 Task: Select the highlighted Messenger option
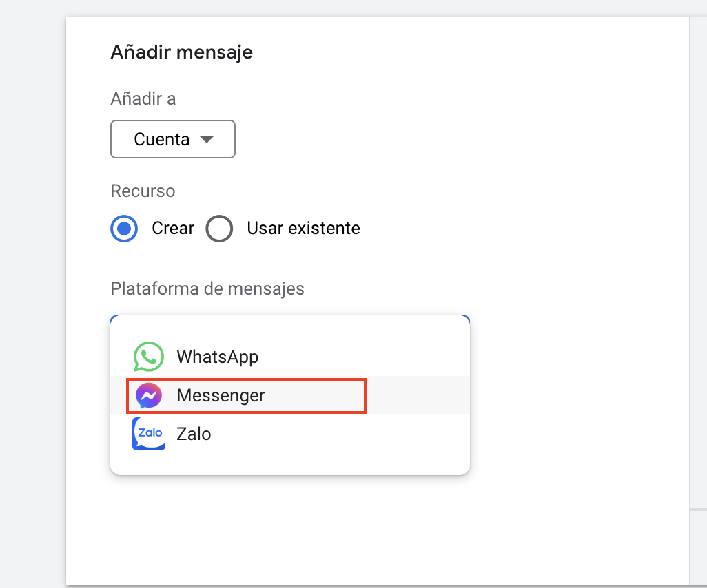point(221,395)
